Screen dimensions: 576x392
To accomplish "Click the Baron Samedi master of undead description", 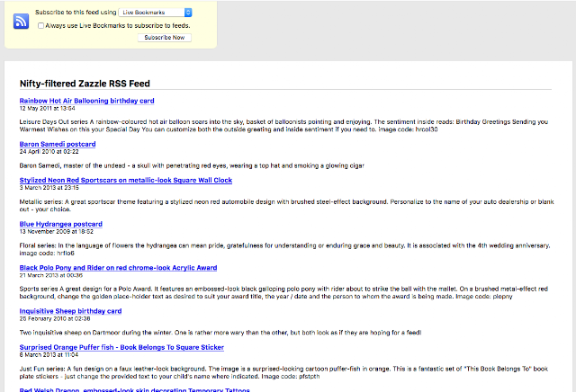I will [192, 165].
